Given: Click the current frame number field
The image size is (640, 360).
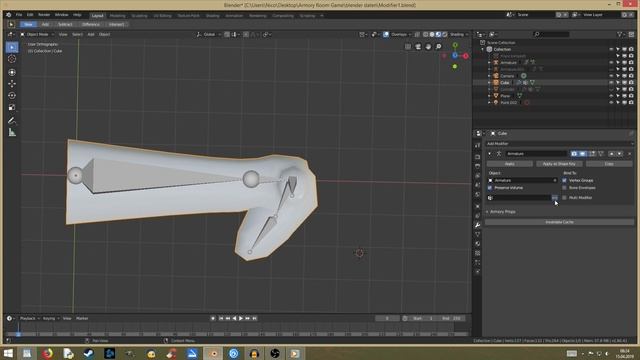Looking at the screenshot, I should tap(387, 318).
